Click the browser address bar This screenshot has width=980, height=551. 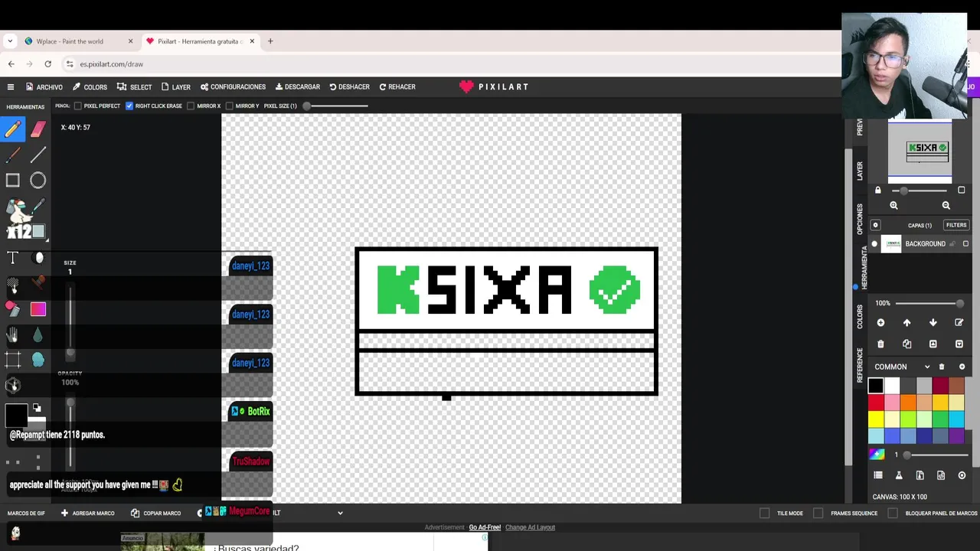click(452, 64)
